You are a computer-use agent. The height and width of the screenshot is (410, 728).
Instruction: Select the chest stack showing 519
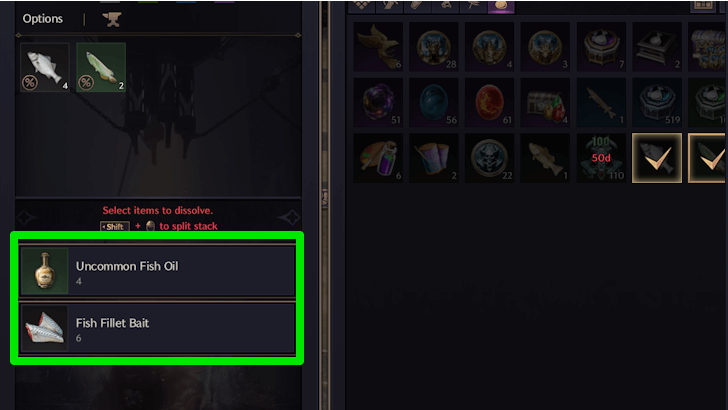(x=656, y=102)
